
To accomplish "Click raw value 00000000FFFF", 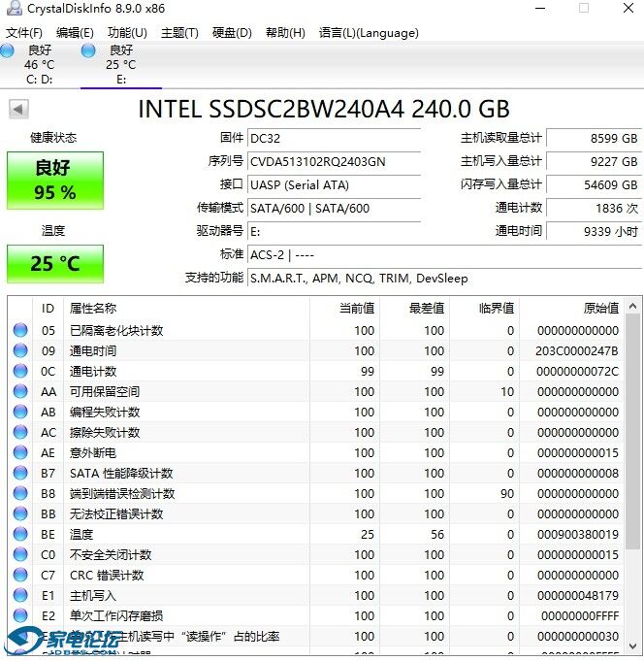I will [580, 615].
